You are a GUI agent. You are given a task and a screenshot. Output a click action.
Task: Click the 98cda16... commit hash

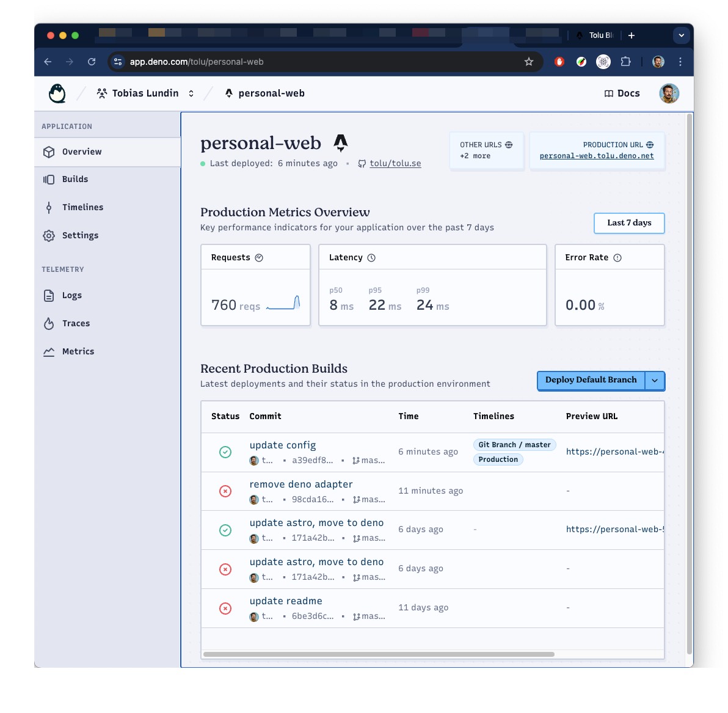point(313,499)
